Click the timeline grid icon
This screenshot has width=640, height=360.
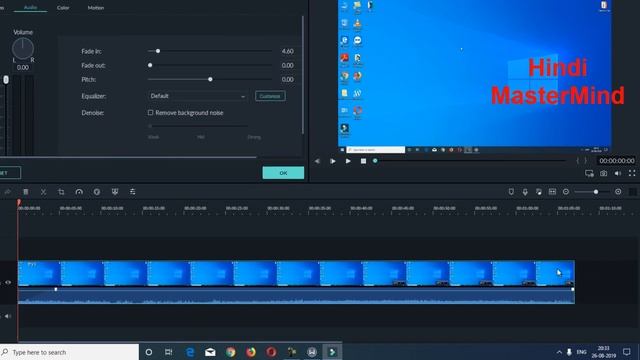coord(552,192)
